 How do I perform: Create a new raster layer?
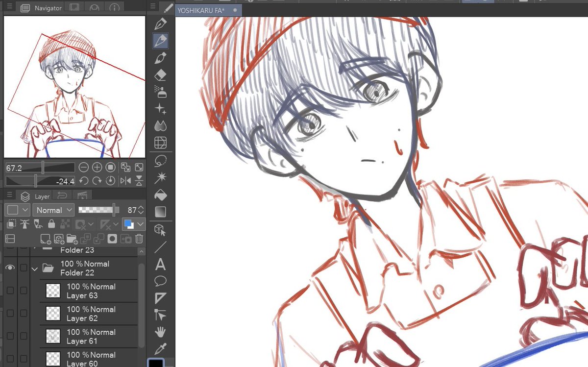(x=46, y=239)
